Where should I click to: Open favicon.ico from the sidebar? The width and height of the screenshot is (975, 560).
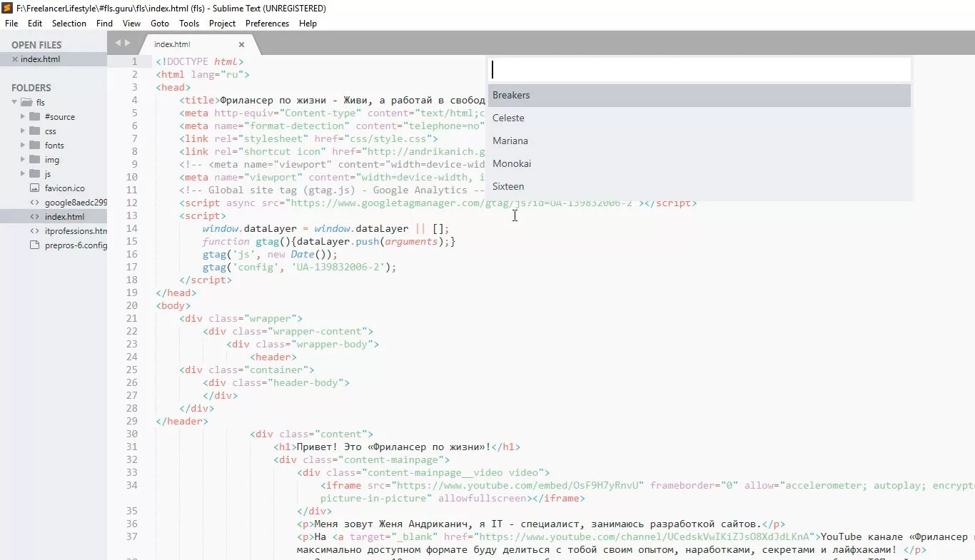[65, 188]
